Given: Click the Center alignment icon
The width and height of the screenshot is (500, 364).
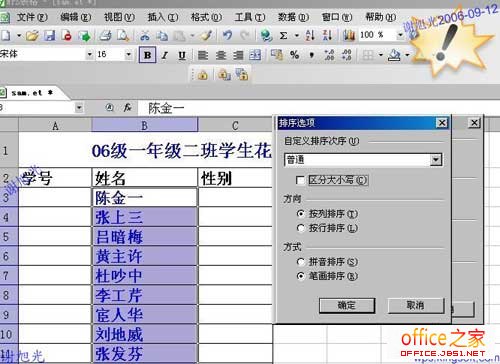Looking at the screenshot, I should pyautogui.click(x=221, y=55).
